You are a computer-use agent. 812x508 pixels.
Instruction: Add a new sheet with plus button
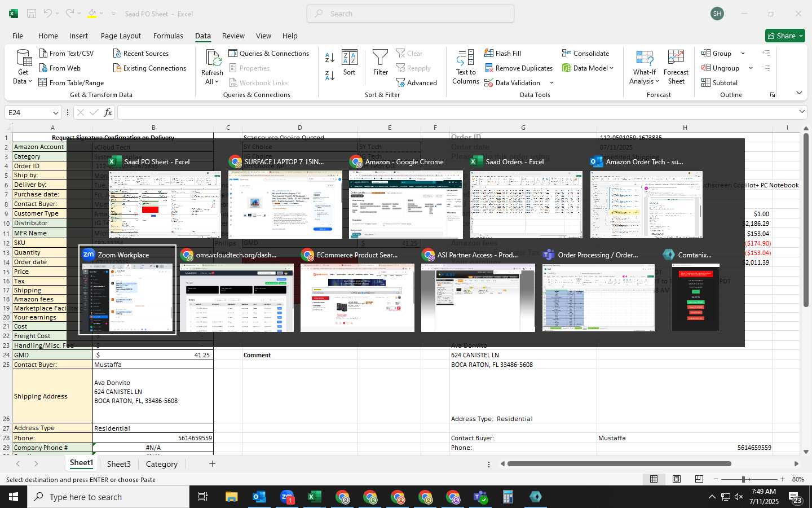[x=212, y=464]
